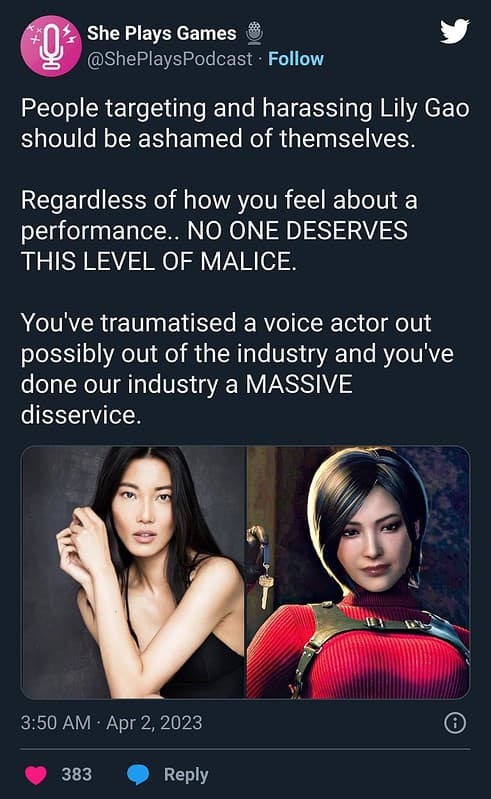491x799 pixels.
Task: Click the paragraph mentioning Lily Gao
Action: click(x=245, y=123)
